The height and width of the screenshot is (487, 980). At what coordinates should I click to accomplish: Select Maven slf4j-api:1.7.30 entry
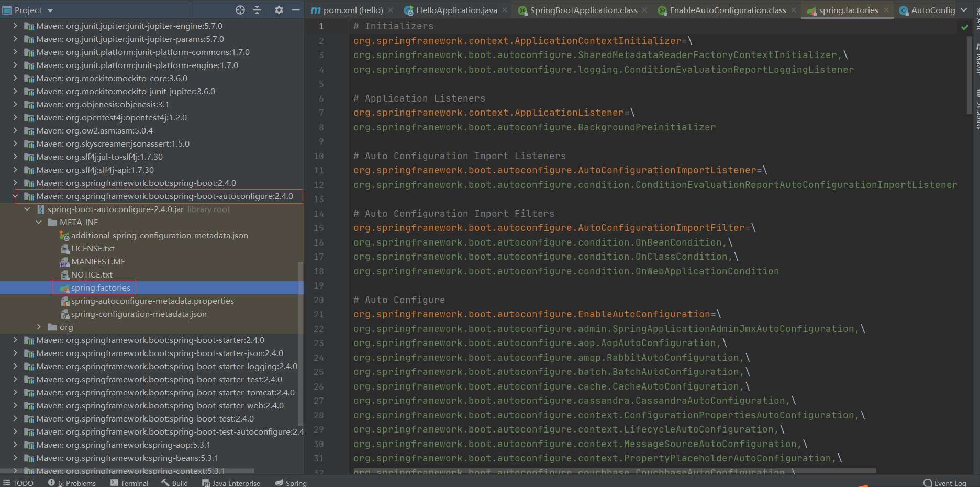click(x=95, y=170)
